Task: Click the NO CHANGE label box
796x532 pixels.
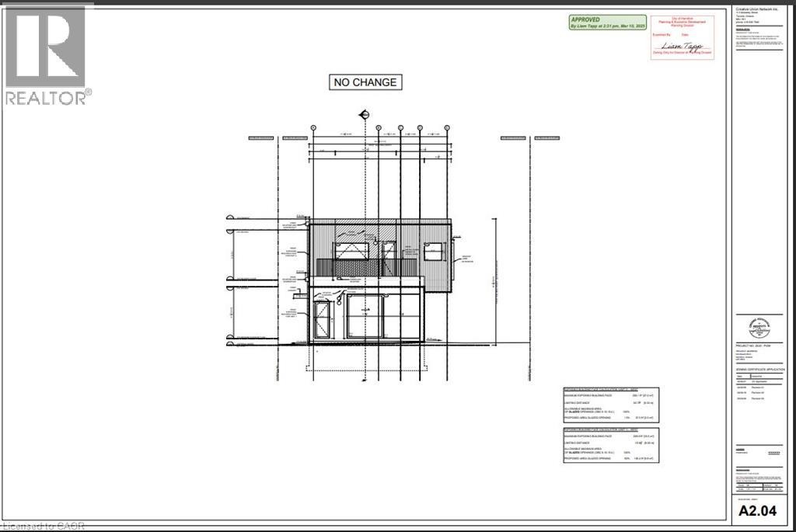Action: (365, 82)
